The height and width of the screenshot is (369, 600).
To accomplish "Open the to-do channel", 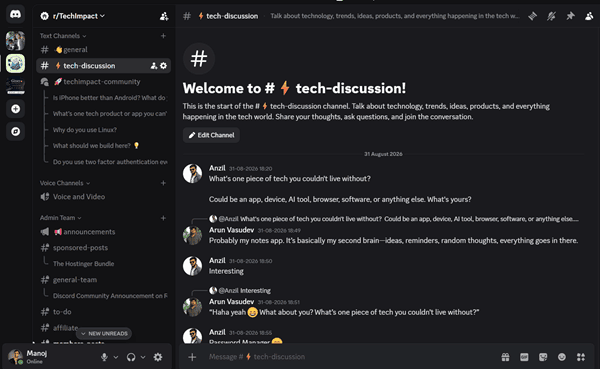I will [x=103, y=312].
